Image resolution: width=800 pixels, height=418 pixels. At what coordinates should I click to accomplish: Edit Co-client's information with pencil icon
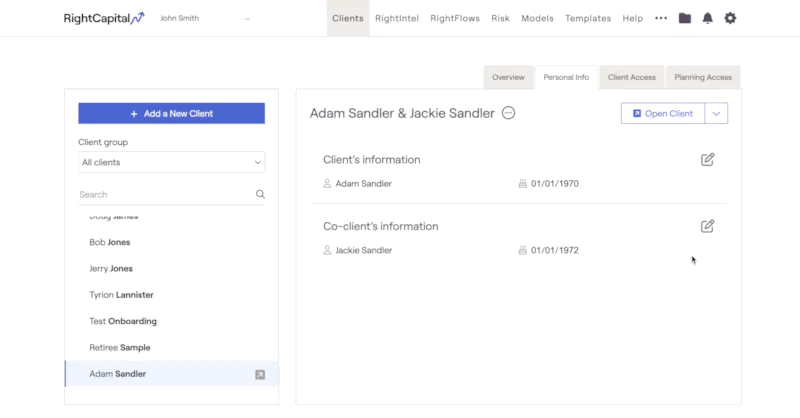click(707, 226)
